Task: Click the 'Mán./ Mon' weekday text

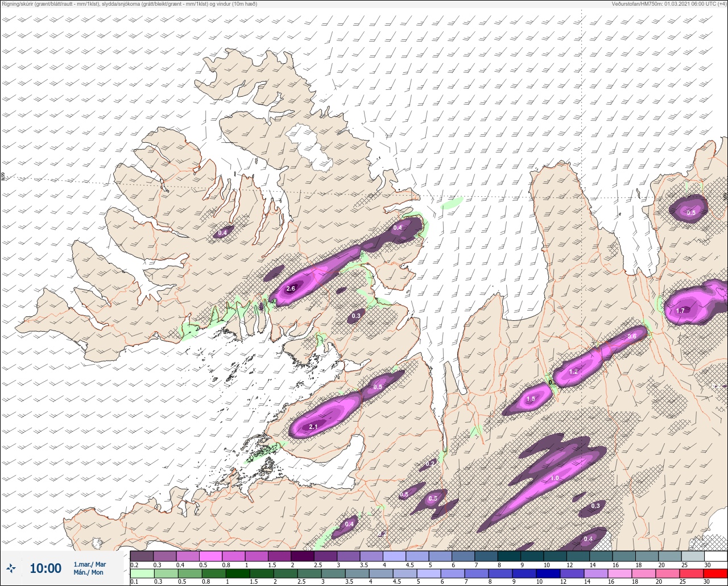Action: [x=89, y=572]
